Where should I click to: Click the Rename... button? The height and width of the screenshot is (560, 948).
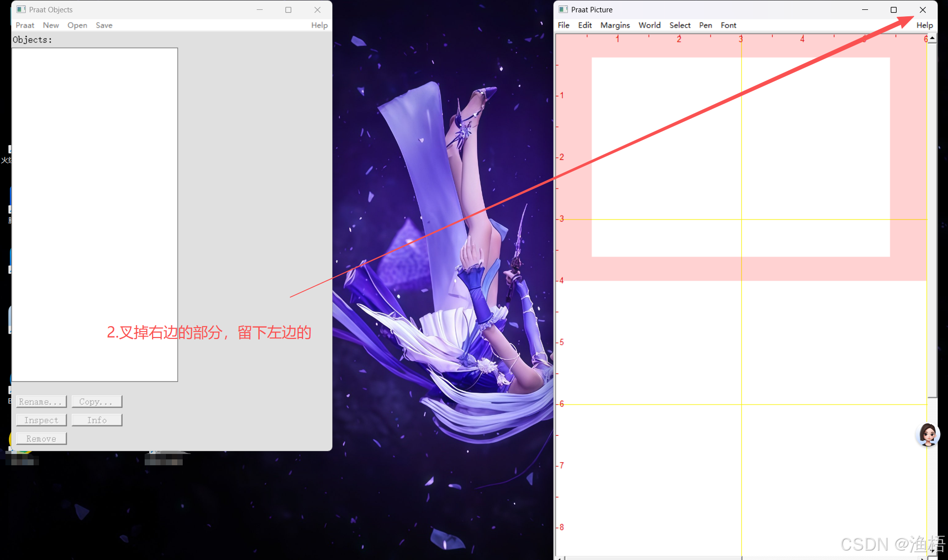(x=41, y=402)
